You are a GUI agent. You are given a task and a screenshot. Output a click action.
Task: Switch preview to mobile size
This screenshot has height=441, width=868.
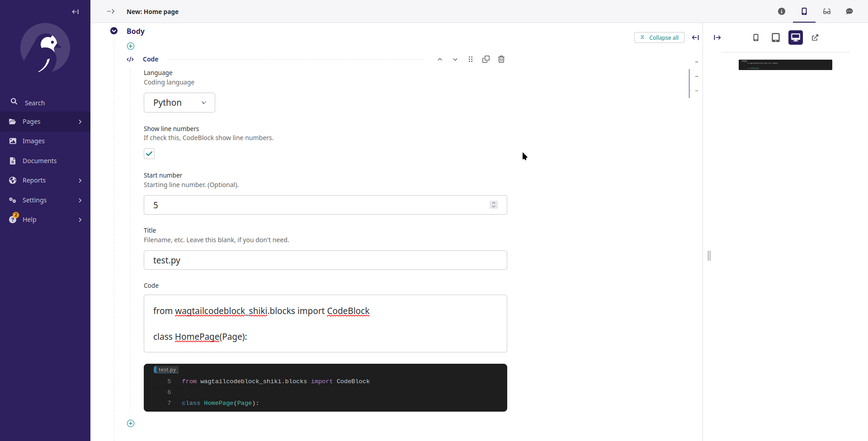tap(756, 38)
